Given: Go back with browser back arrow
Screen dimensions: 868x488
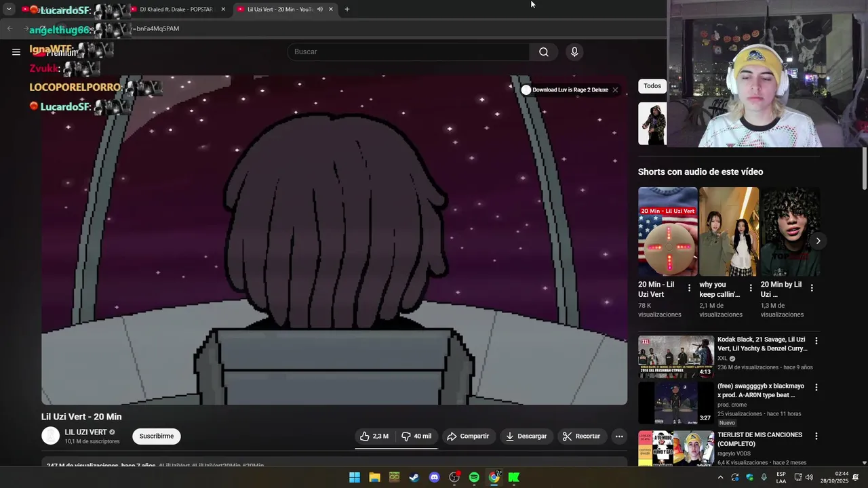Looking at the screenshot, I should point(9,28).
